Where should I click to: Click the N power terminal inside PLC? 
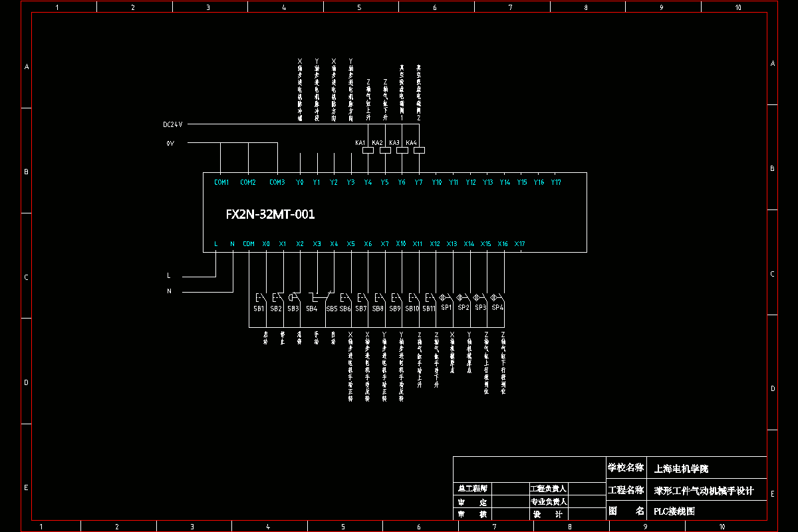tap(232, 244)
